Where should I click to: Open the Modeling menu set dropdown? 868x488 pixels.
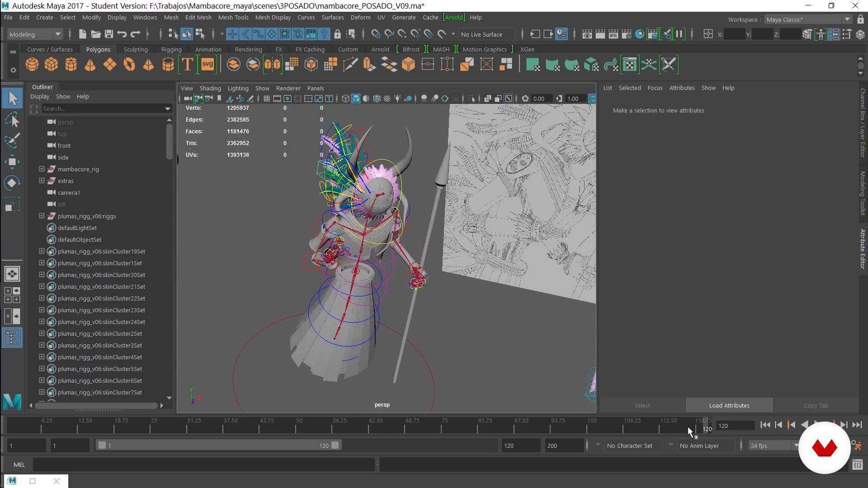point(35,34)
